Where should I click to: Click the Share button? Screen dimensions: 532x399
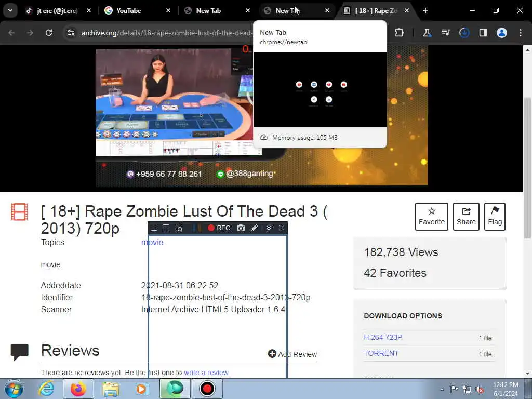(x=466, y=217)
